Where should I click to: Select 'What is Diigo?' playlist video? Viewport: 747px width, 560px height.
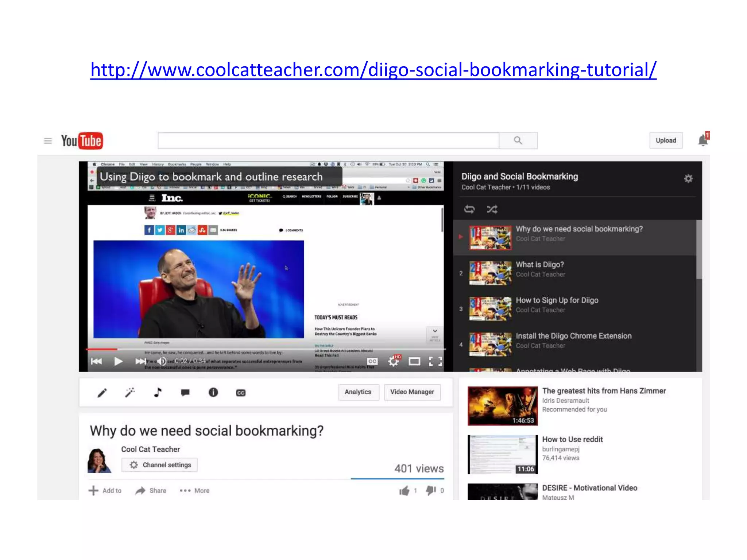tap(574, 273)
